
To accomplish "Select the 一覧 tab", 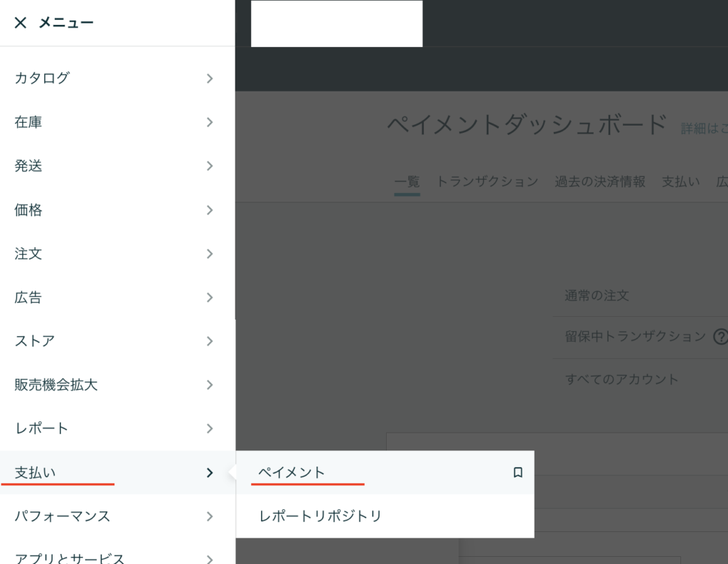I will [407, 182].
